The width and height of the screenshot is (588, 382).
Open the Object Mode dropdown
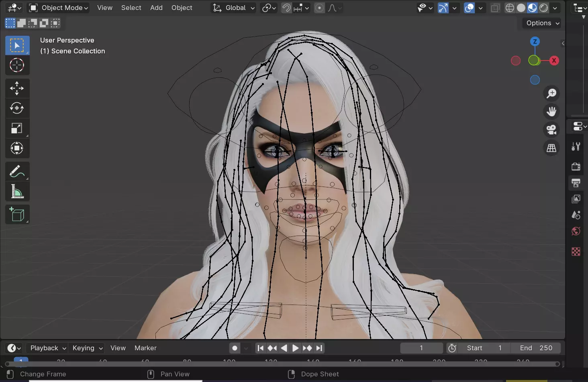pyautogui.click(x=59, y=8)
